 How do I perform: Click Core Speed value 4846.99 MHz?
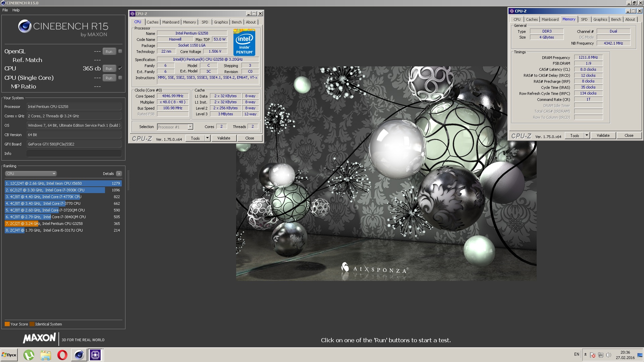tap(173, 96)
